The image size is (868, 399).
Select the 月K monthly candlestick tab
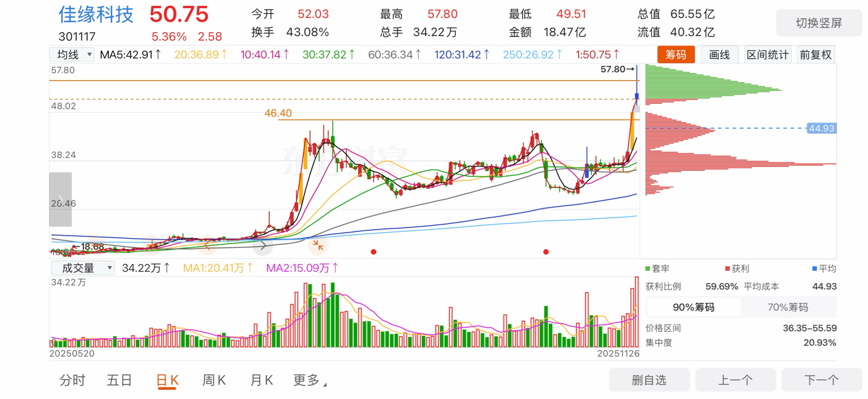262,380
